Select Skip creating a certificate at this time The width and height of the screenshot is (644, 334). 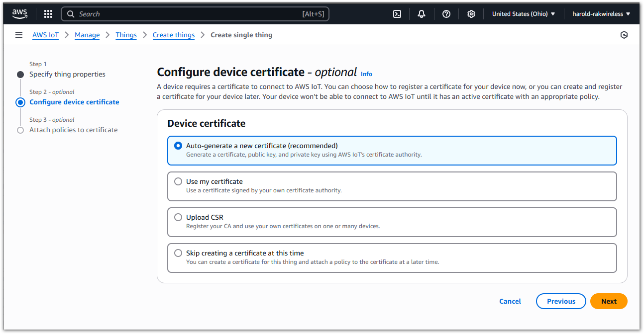pos(178,253)
